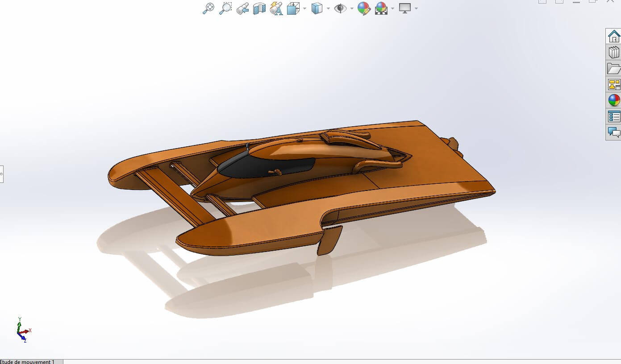The image size is (621, 364).
Task: Open the Design Library books tab
Action: pyautogui.click(x=614, y=52)
